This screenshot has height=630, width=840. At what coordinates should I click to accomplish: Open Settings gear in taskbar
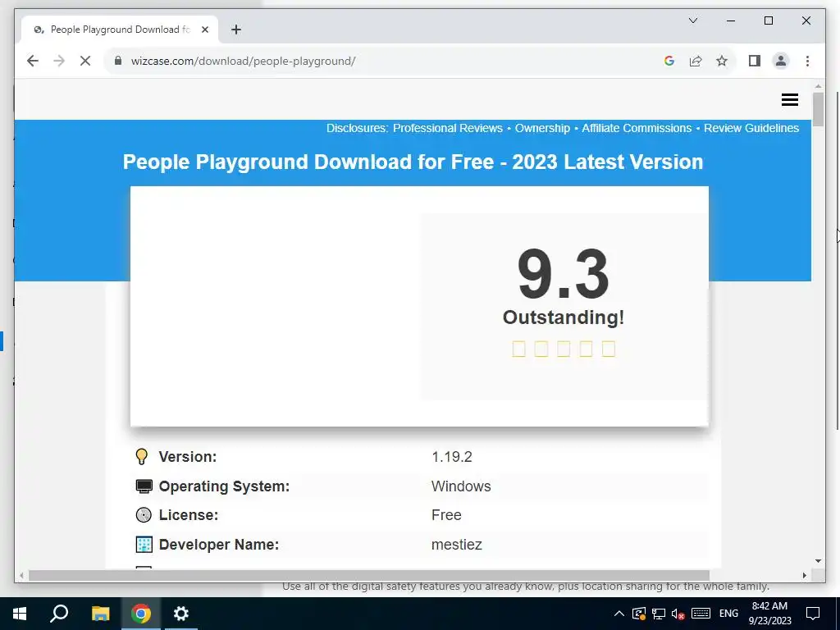click(x=181, y=614)
